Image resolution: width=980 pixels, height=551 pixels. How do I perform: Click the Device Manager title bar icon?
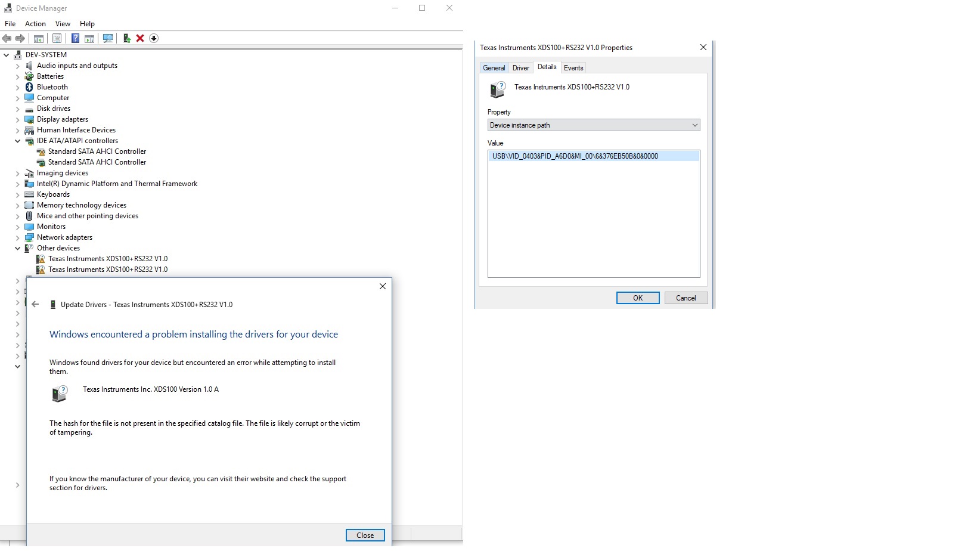pos(8,8)
